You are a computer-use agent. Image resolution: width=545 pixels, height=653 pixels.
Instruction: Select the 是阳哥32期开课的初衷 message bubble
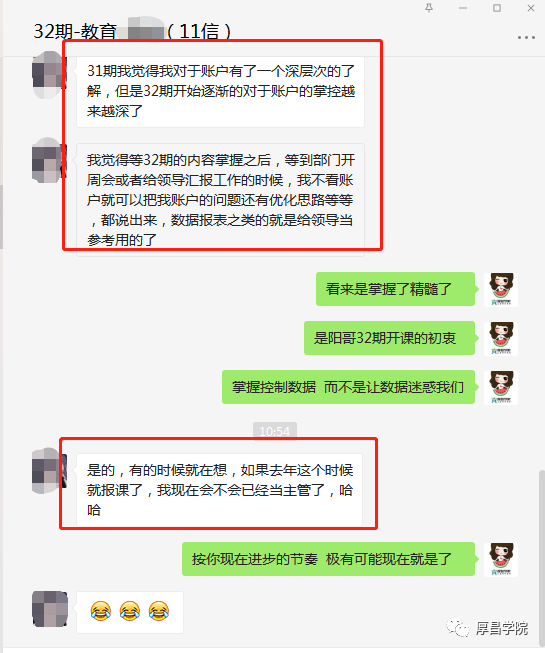point(389,338)
